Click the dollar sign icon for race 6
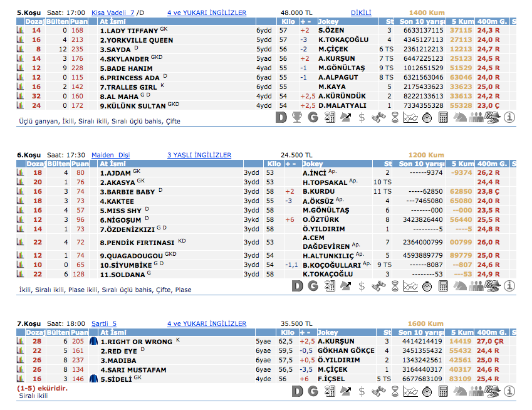The image size is (532, 410). (362, 286)
